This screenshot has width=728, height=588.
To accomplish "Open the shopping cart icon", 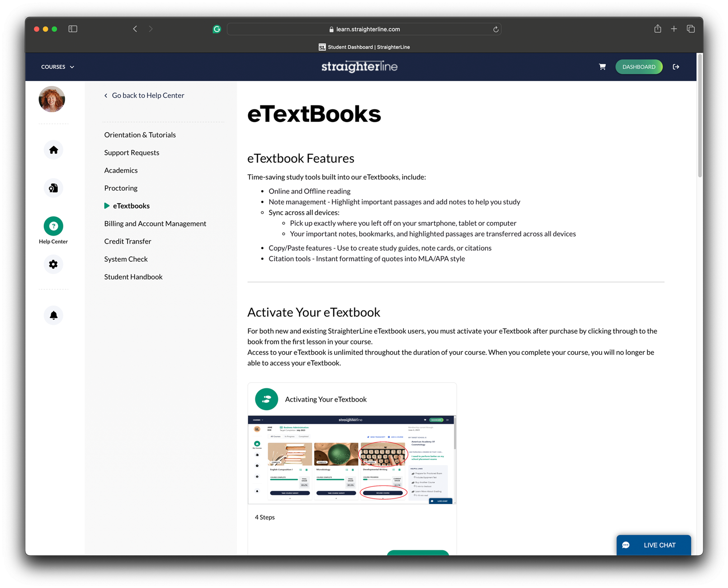I will (602, 67).
